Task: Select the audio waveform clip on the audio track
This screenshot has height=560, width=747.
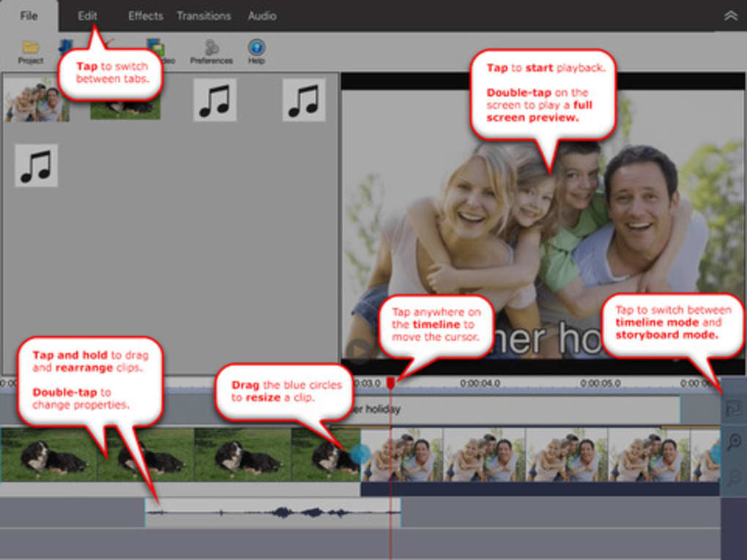Action: tap(273, 512)
